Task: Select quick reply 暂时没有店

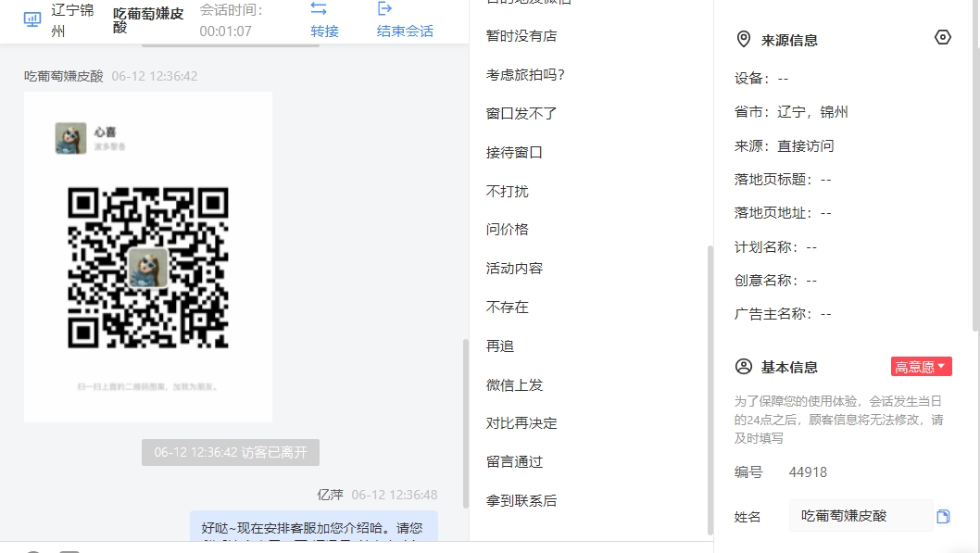Action: pyautogui.click(x=521, y=36)
